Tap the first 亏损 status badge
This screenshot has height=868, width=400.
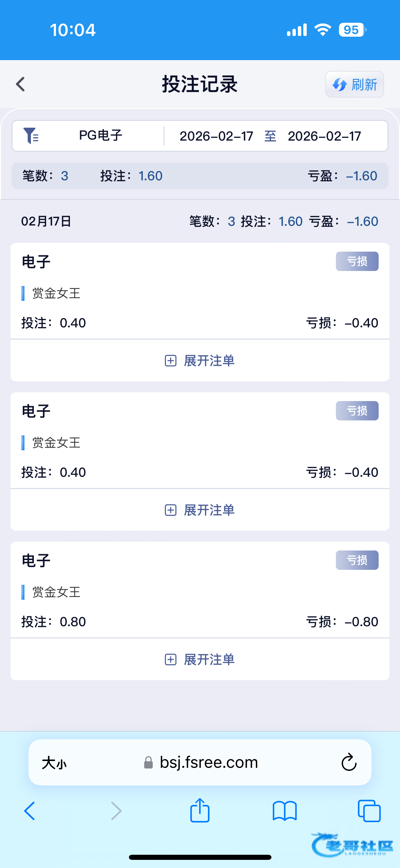pyautogui.click(x=357, y=261)
